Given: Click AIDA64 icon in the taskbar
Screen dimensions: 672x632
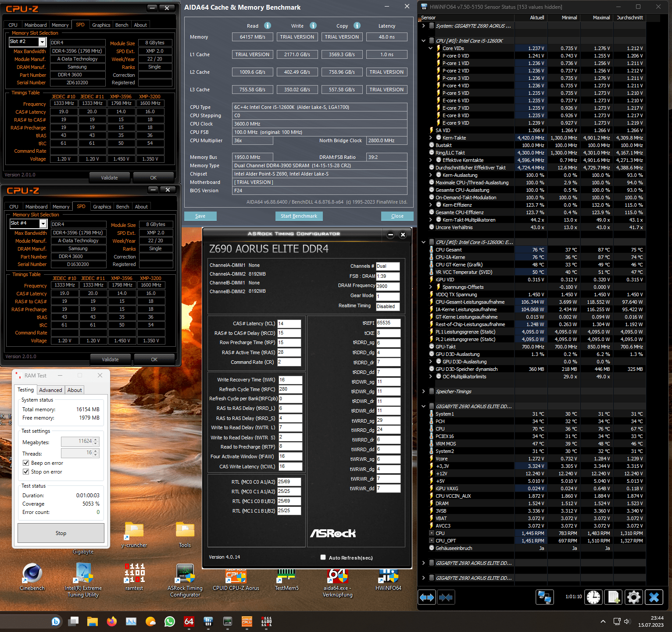Looking at the screenshot, I should point(189,621).
